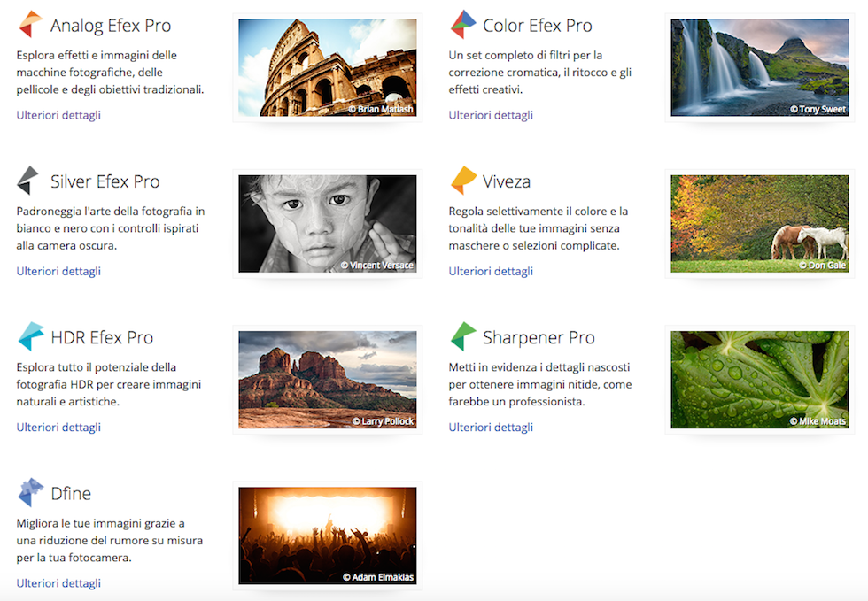Follow Ulteriori dettagli link for Silver Efex Pro
The image size is (868, 601).
pyautogui.click(x=58, y=271)
